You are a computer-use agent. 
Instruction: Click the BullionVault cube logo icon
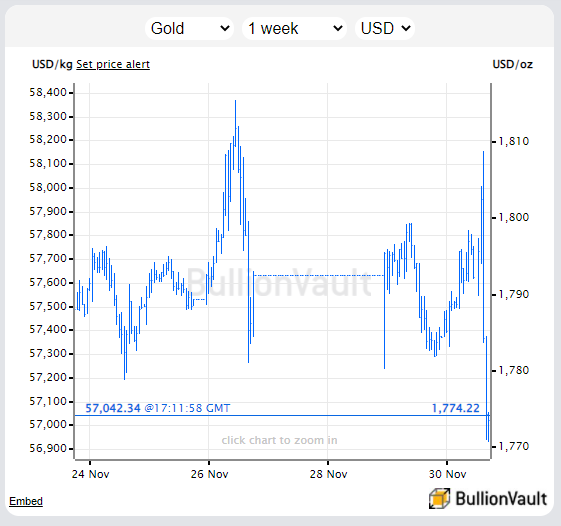click(x=439, y=498)
